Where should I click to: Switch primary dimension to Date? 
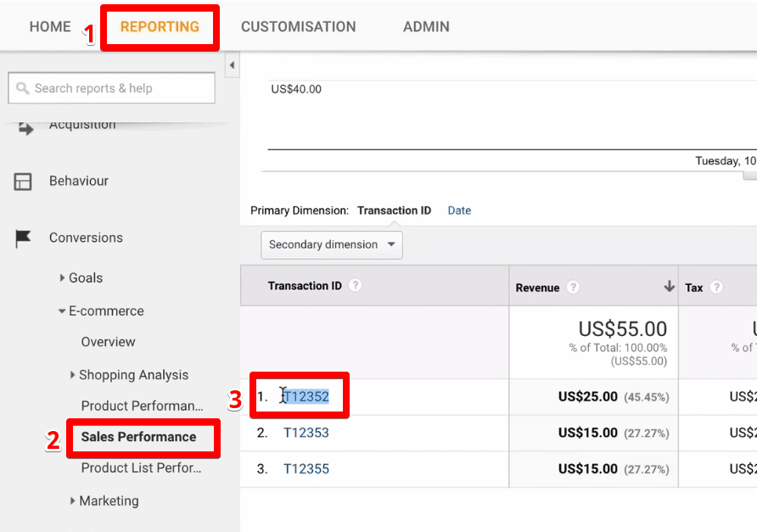(x=459, y=210)
